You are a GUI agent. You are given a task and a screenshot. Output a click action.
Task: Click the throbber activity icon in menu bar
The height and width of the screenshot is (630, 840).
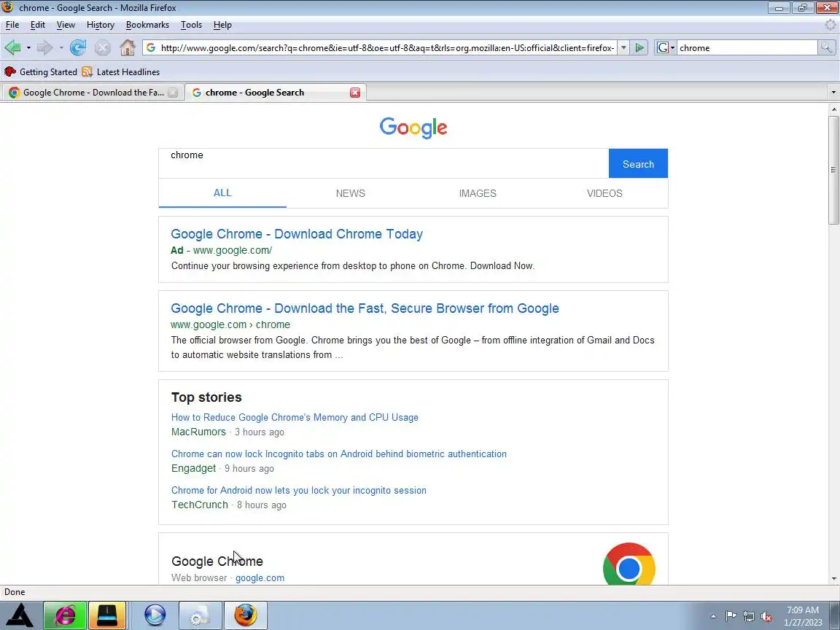coord(830,25)
